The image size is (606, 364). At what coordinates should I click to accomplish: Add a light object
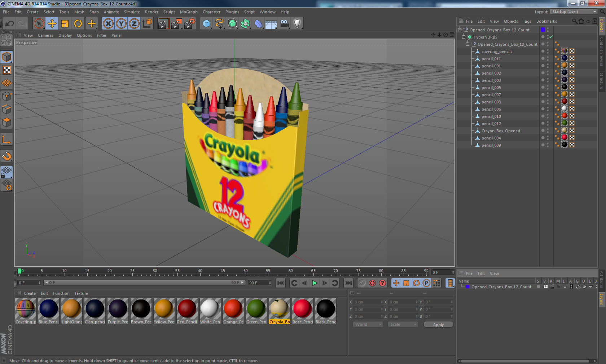point(297,24)
